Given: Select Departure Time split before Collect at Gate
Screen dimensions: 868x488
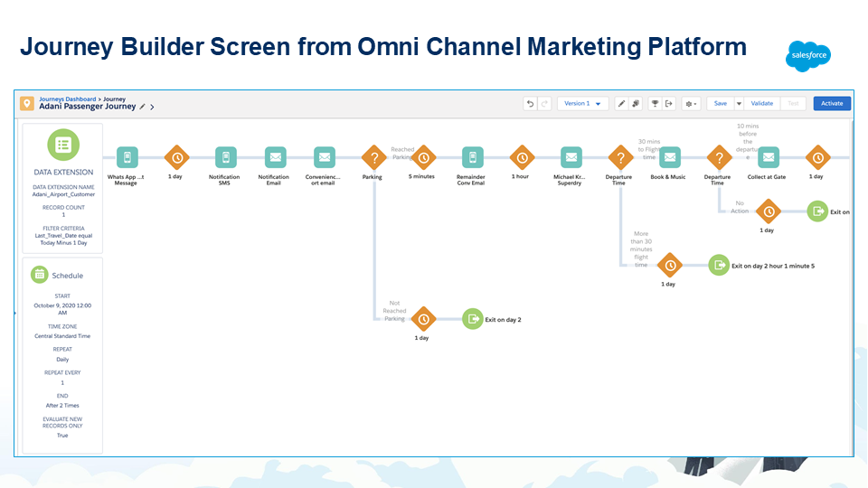Looking at the screenshot, I should click(719, 157).
